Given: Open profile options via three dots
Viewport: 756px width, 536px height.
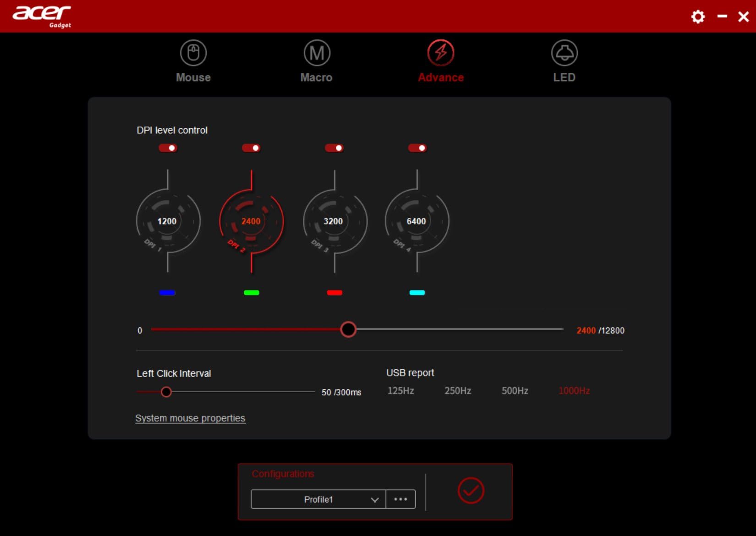Looking at the screenshot, I should click(401, 499).
